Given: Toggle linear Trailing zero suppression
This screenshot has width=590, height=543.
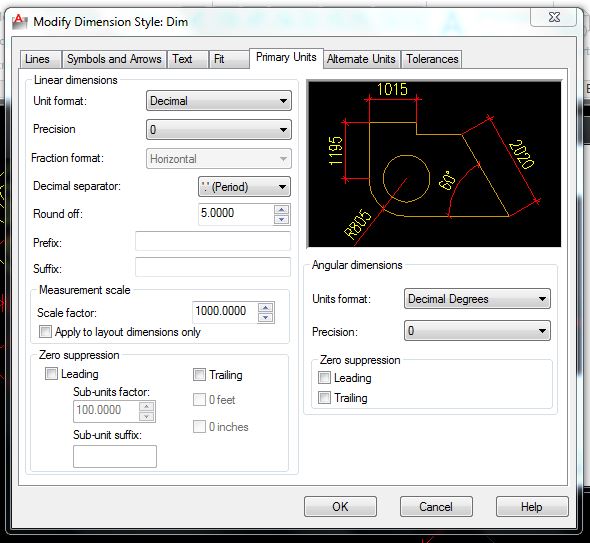Looking at the screenshot, I should pyautogui.click(x=199, y=374).
